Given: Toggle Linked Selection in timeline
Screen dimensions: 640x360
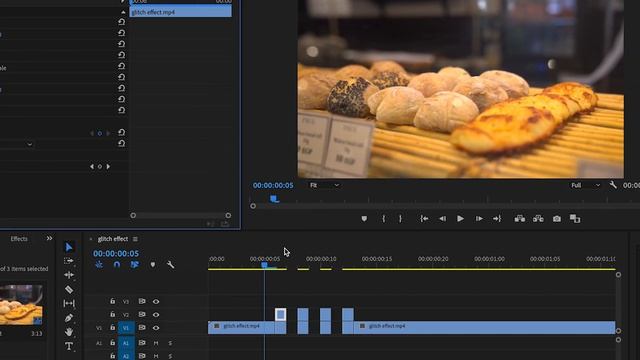Looking at the screenshot, I should tap(135, 264).
